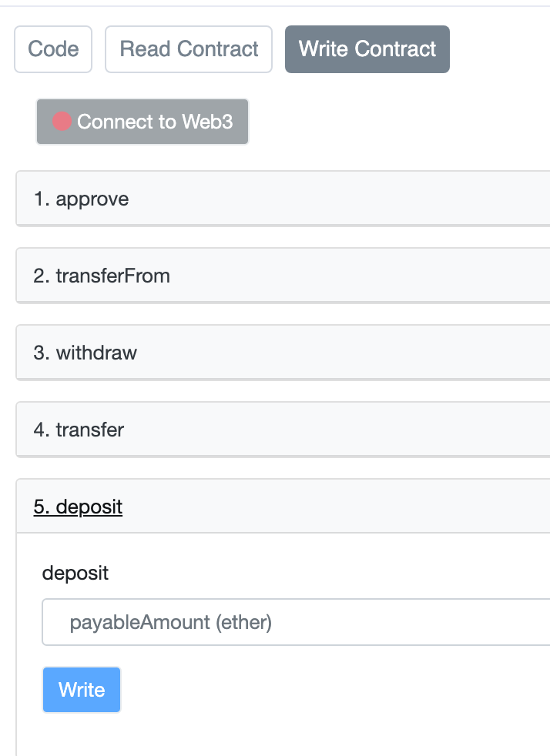Click the 'Connect to Web3' label text

coord(155,122)
